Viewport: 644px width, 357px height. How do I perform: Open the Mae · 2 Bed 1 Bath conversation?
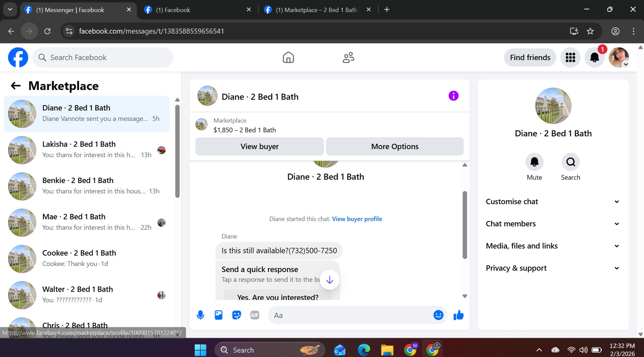(87, 223)
